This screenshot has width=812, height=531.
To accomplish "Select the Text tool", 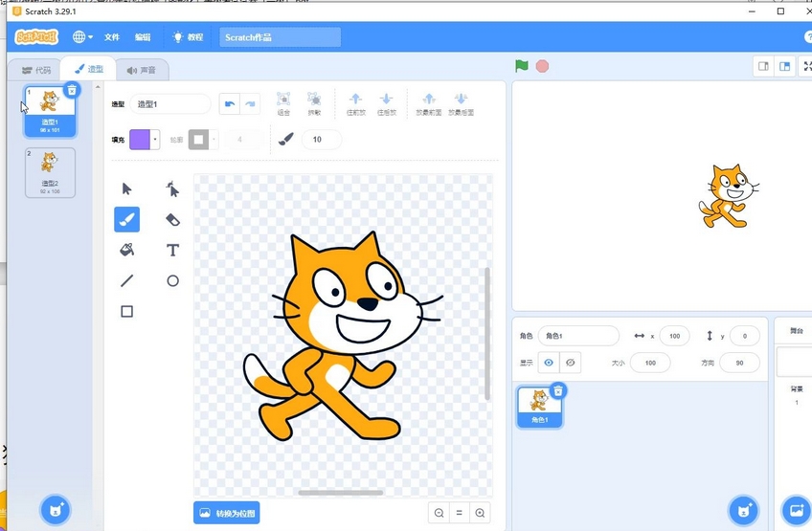I will 172,250.
